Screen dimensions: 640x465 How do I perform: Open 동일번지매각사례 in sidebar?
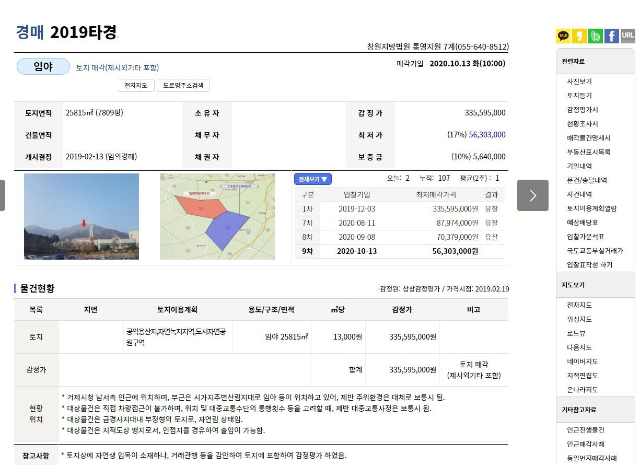[x=591, y=458]
